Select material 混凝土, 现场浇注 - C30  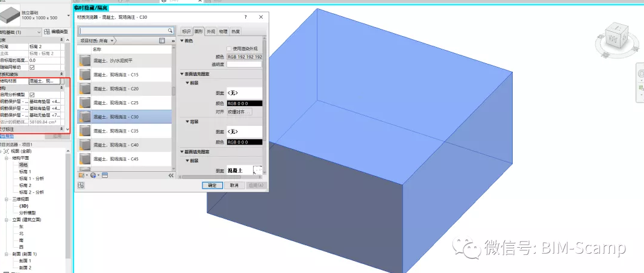(125, 117)
